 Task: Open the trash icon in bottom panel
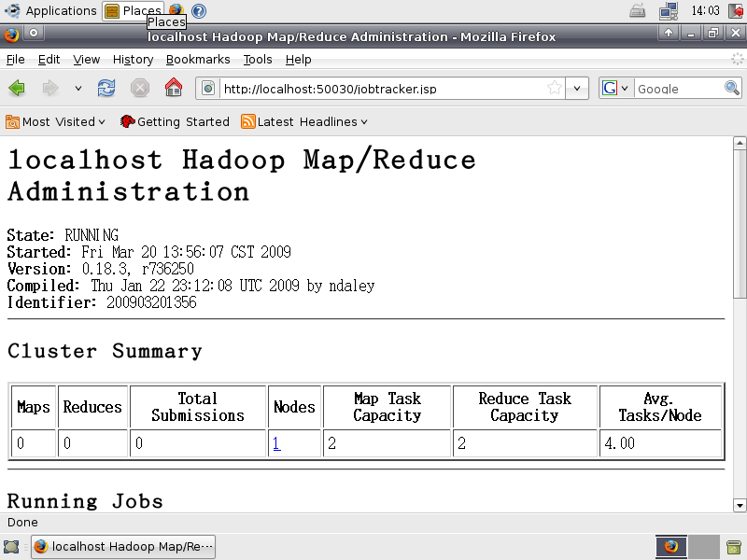pyautogui.click(x=734, y=547)
